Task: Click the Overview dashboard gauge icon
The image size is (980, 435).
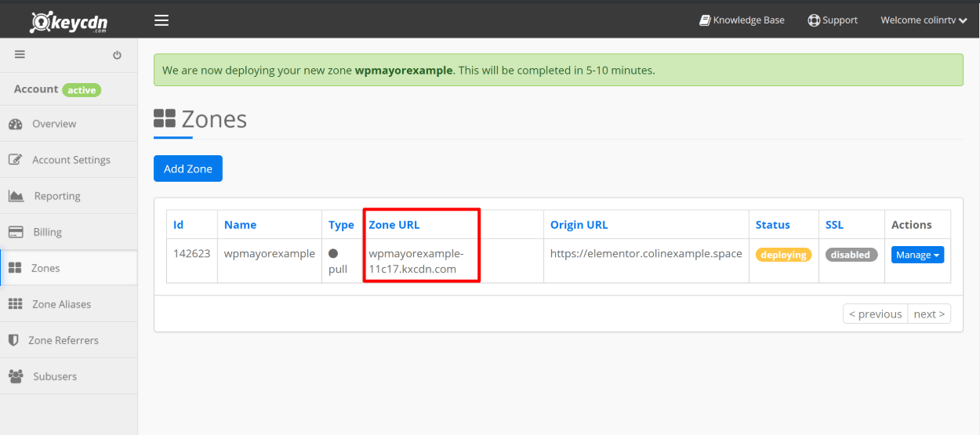Action: [15, 124]
